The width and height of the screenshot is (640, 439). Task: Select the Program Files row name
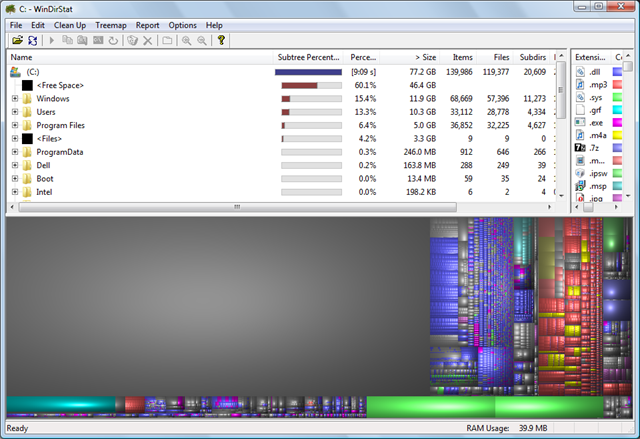pyautogui.click(x=60, y=125)
